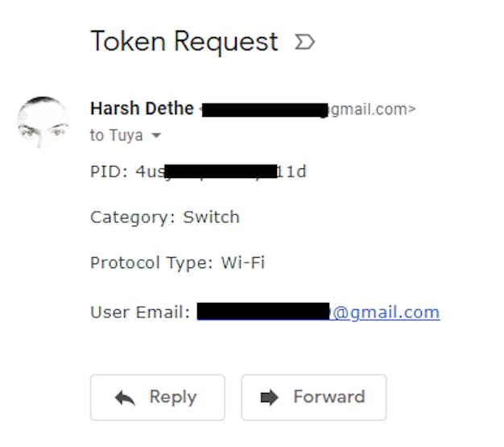Click the "to Tuya" recipient text
Screen dimensions: 504x447
click(116, 135)
